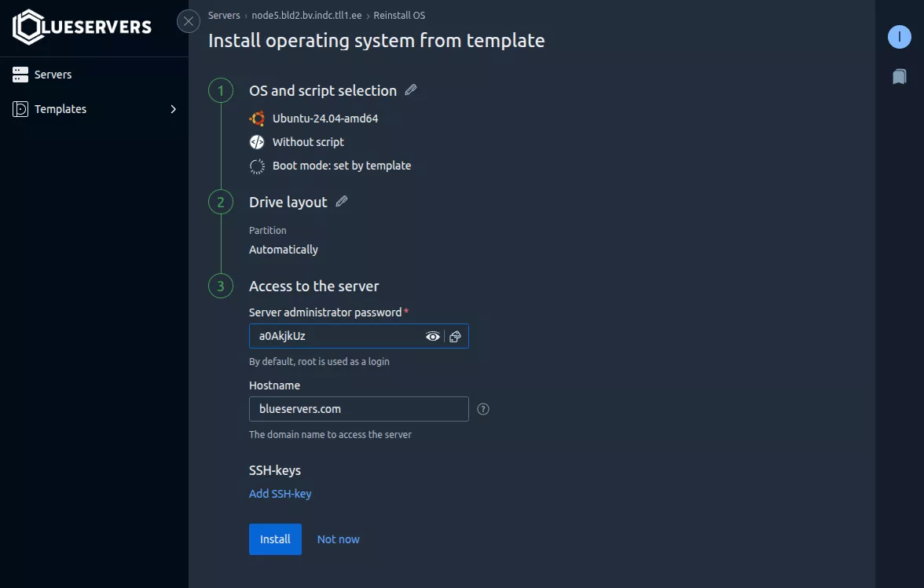Screen dimensions: 924x588
Task: Focus the Hostname input field
Action: click(x=359, y=409)
